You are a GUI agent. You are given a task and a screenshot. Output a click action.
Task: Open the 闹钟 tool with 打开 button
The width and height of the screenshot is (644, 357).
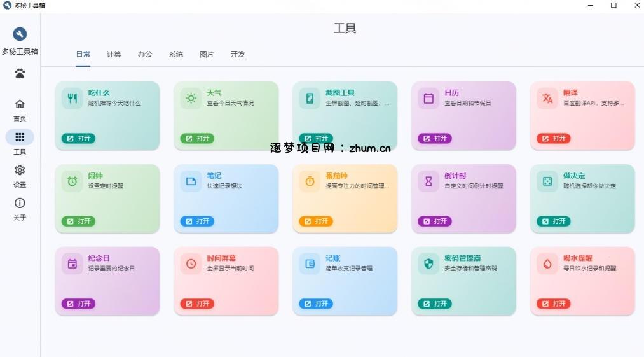click(x=78, y=221)
